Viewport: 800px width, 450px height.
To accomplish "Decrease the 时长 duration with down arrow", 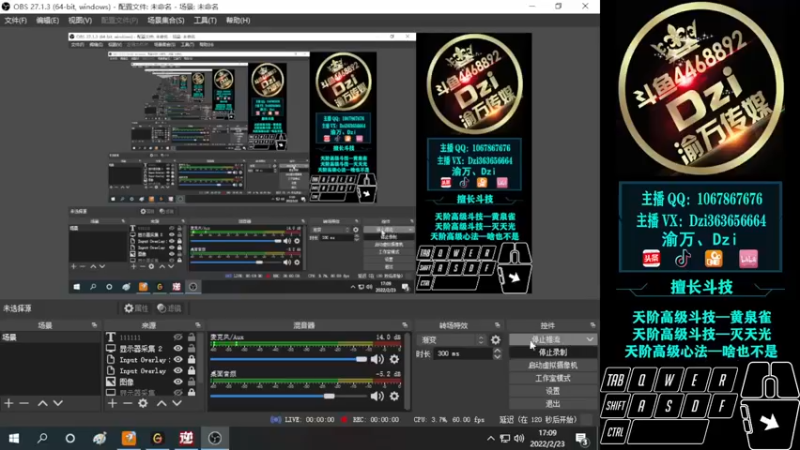I will (x=497, y=357).
